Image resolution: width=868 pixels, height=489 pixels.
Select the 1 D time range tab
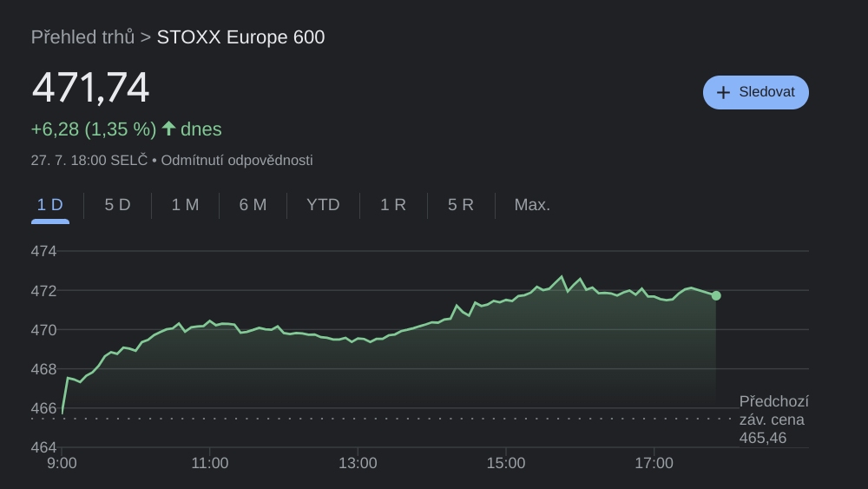(49, 205)
